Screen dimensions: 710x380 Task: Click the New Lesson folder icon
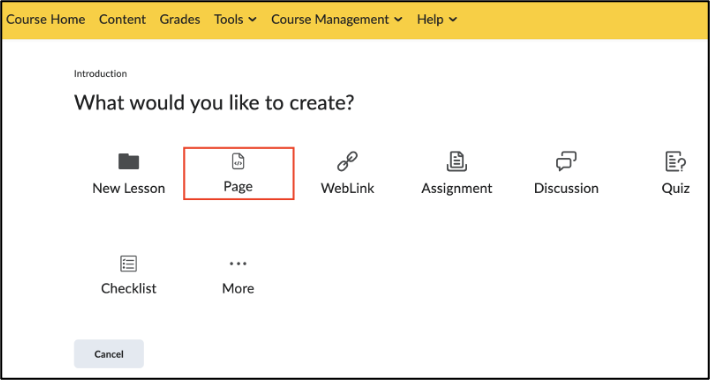point(129,162)
